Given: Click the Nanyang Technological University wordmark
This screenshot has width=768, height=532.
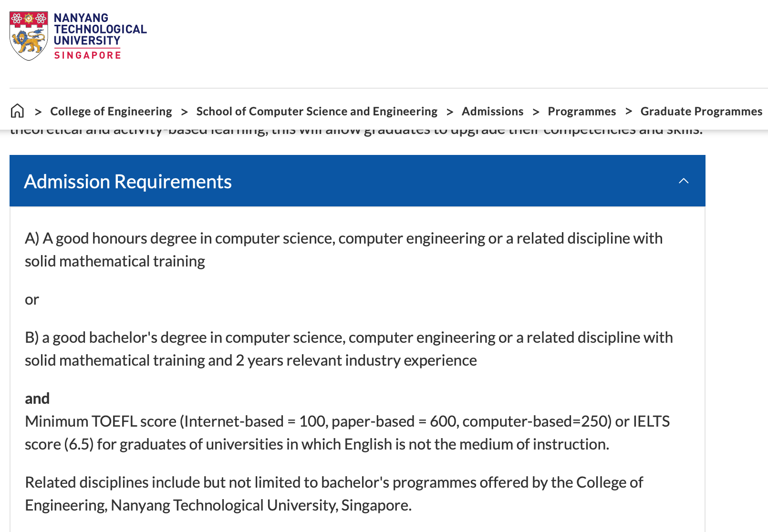Looking at the screenshot, I should tap(100, 30).
